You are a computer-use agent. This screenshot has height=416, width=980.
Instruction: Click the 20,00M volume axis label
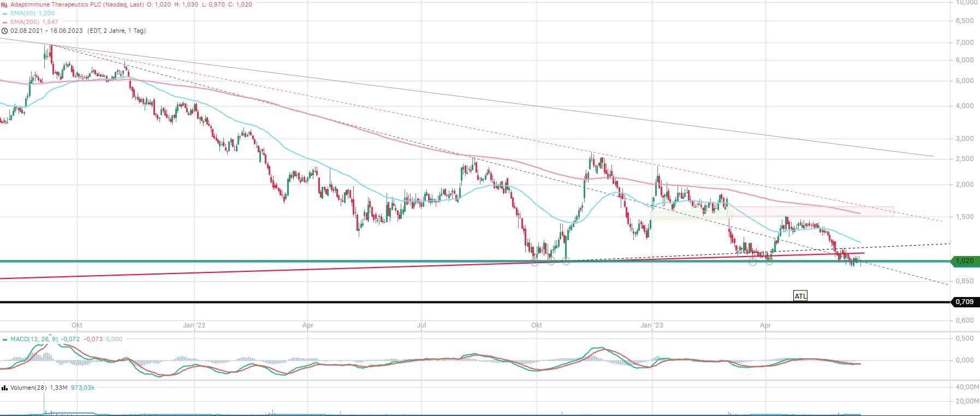click(x=966, y=401)
